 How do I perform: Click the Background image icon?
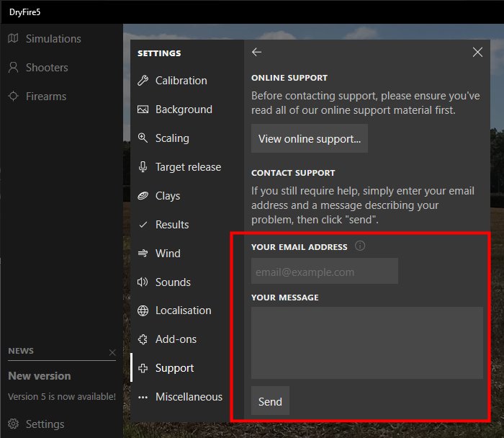[143, 109]
